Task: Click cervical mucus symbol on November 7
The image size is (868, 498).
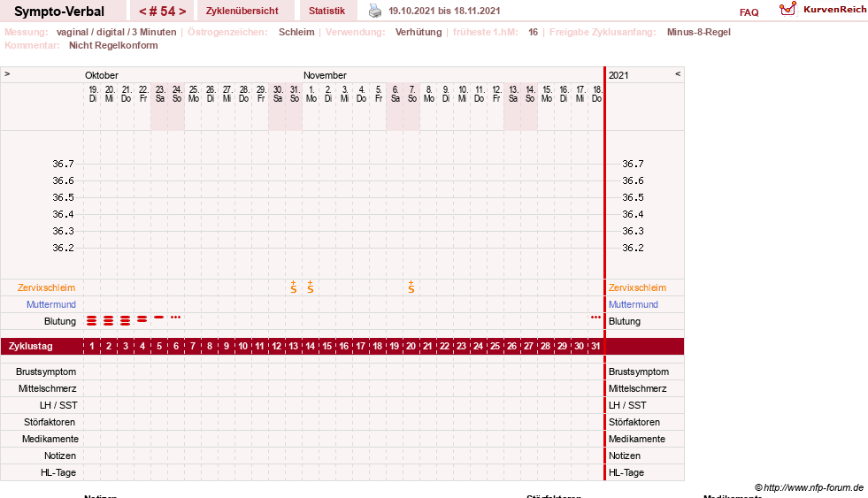Action: (411, 287)
